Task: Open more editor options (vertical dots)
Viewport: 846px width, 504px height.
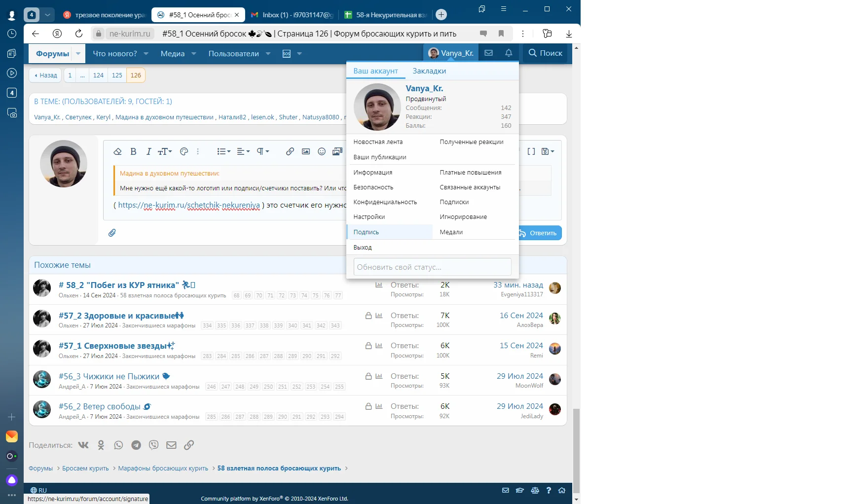Action: point(198,151)
